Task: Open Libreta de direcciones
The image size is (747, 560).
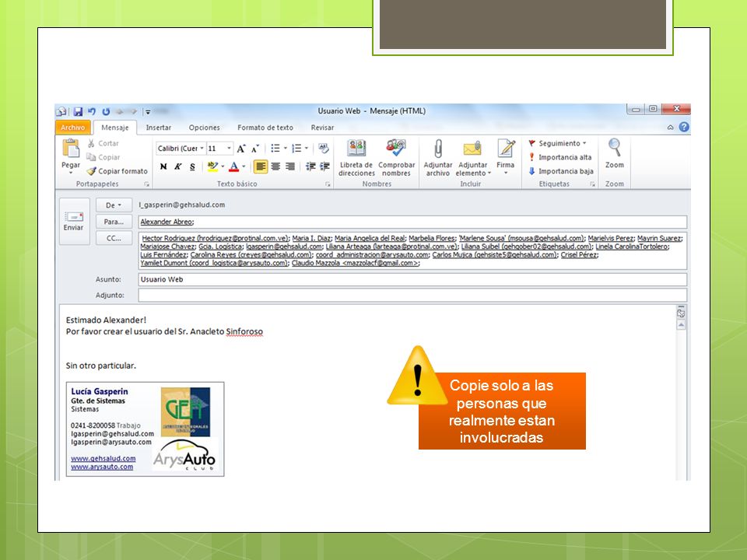Action: pos(356,158)
